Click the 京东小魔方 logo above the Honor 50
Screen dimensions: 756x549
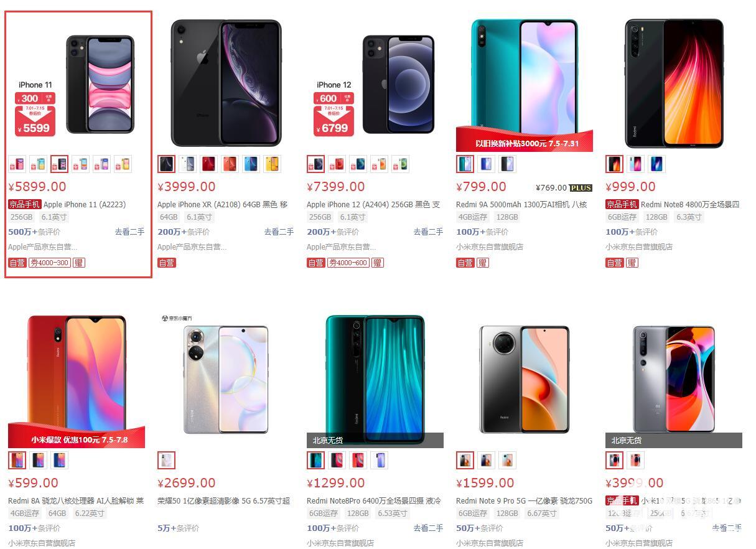(x=176, y=319)
